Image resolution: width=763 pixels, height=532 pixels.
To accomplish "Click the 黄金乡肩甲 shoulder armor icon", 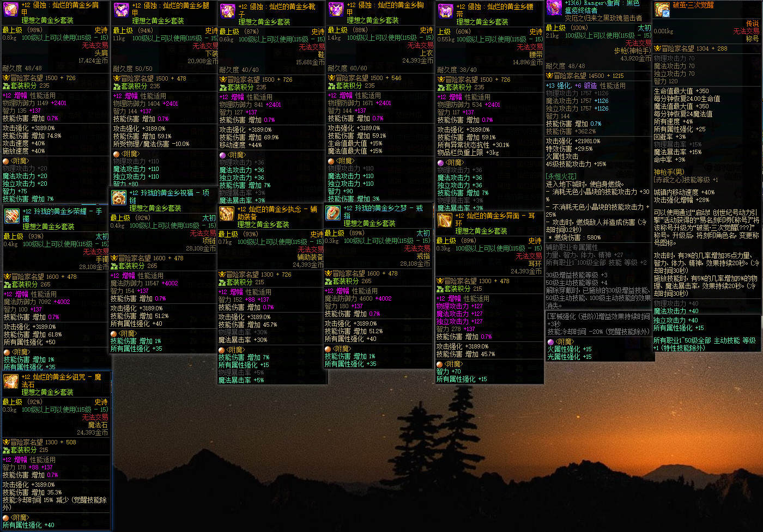I will click(11, 9).
